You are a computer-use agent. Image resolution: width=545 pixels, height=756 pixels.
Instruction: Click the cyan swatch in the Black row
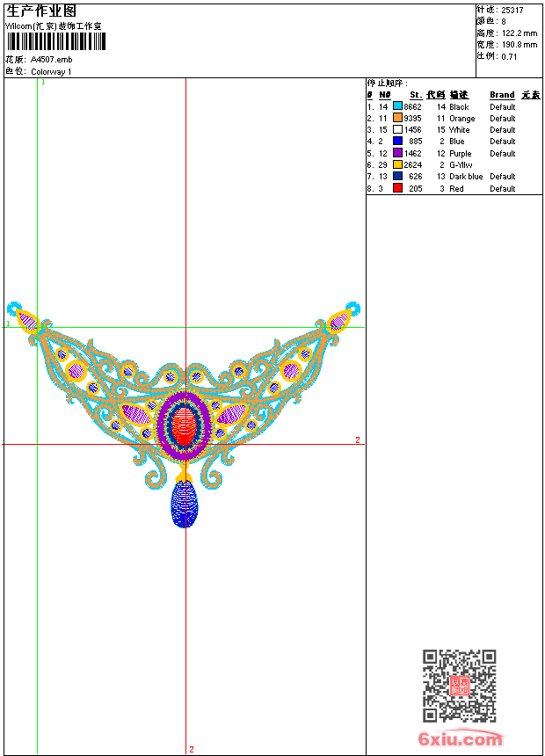(x=397, y=105)
